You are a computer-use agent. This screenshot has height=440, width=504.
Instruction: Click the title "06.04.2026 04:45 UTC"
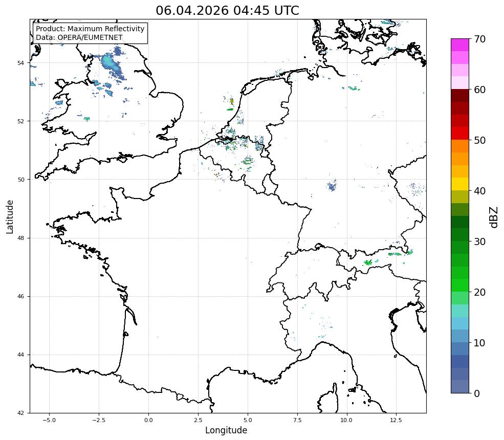[227, 10]
